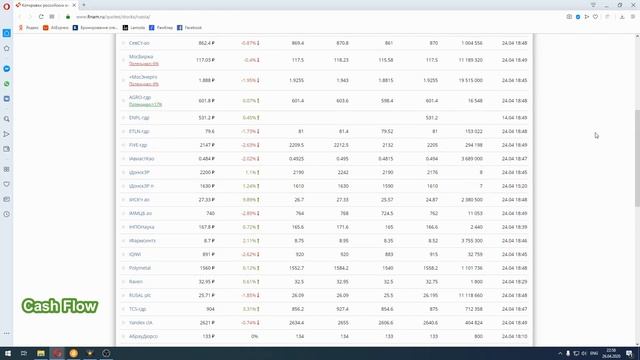Viewport: 640px width, 360px height.
Task: Open the QIWI stock link
Action: point(135,254)
